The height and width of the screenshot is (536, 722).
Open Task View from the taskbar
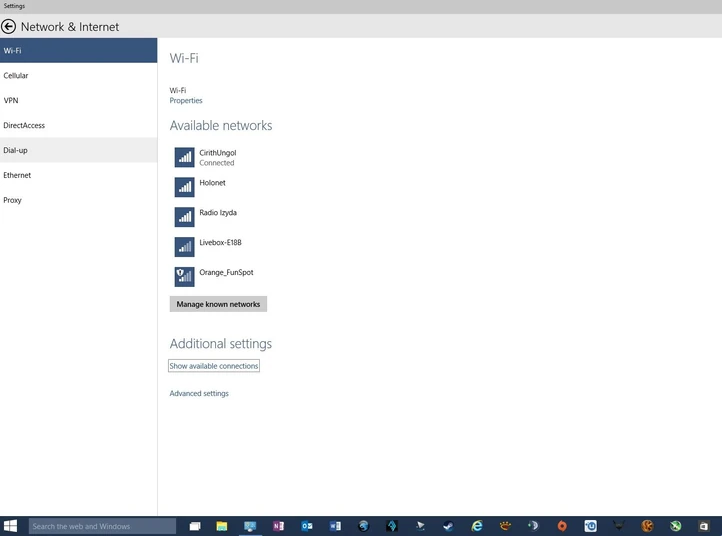(195, 526)
